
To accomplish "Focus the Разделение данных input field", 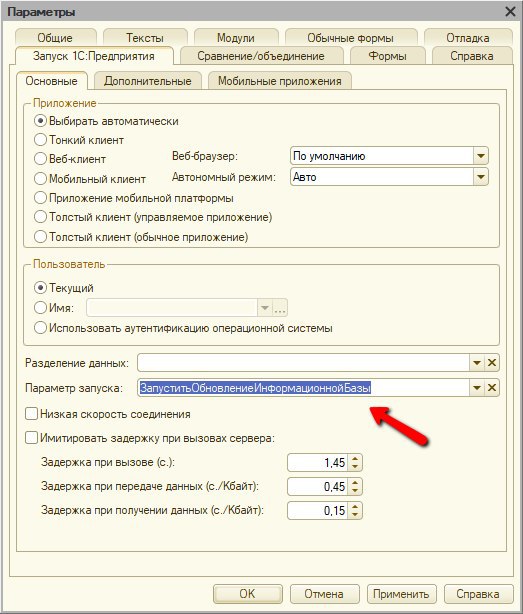I will [303, 363].
